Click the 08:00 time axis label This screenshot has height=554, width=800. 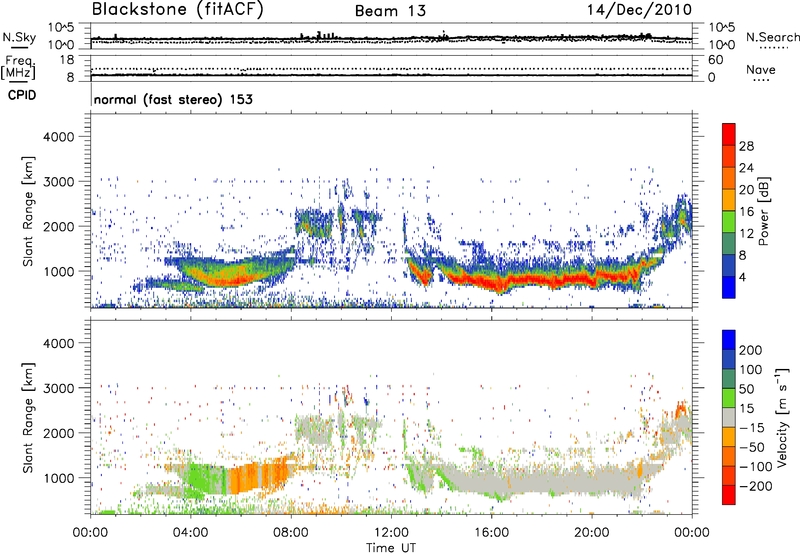click(291, 533)
